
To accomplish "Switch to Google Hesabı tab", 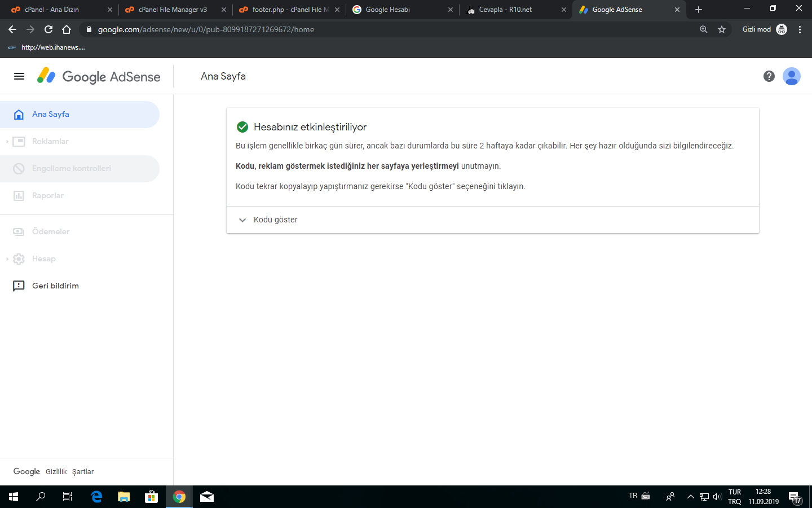I will (402, 10).
